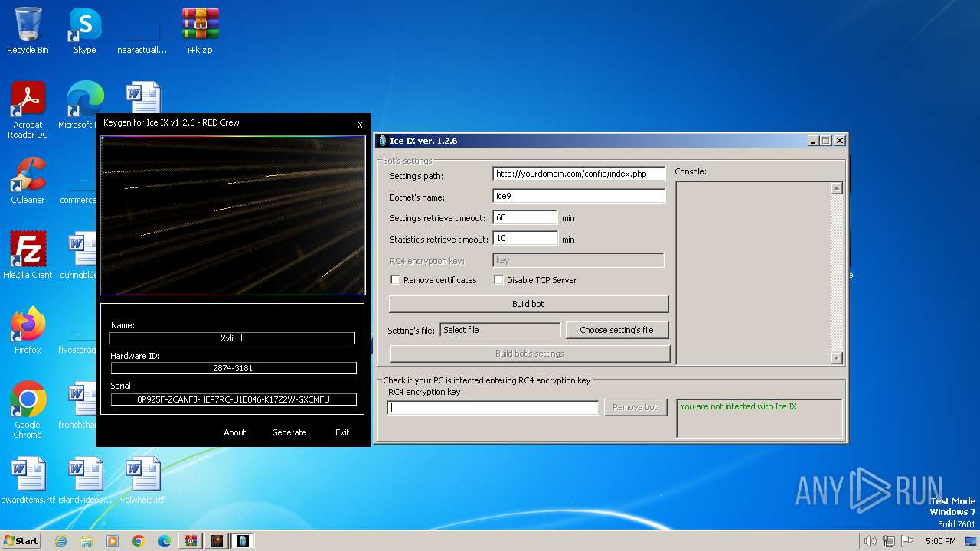Focus the Statistic's retrieve timeout field
This screenshot has width=980, height=551.
tap(525, 239)
